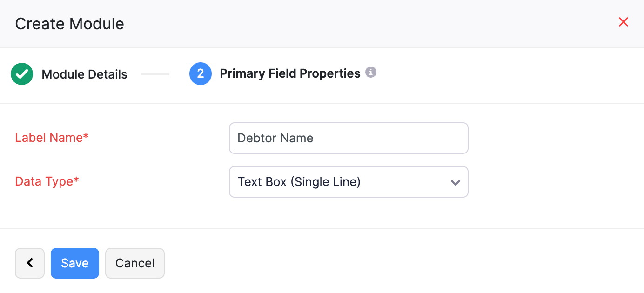This screenshot has width=644, height=293.
Task: Click the Label Name required field label
Action: [51, 138]
